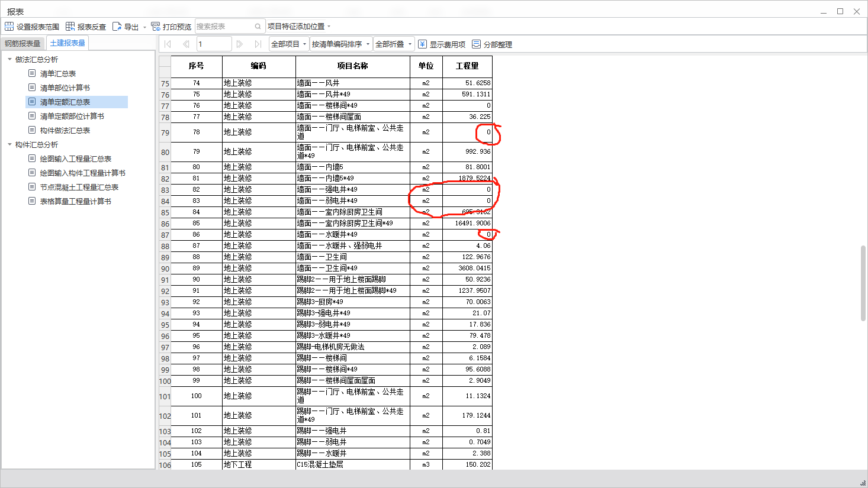The width and height of the screenshot is (868, 488).
Task: Select 绘图输入工程量汇总表 report
Action: coord(76,159)
